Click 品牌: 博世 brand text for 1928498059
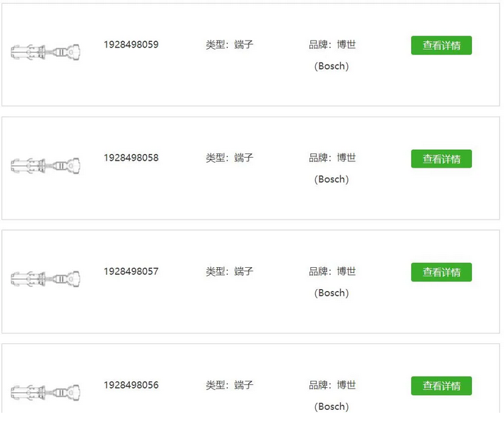The image size is (504, 422). (332, 45)
